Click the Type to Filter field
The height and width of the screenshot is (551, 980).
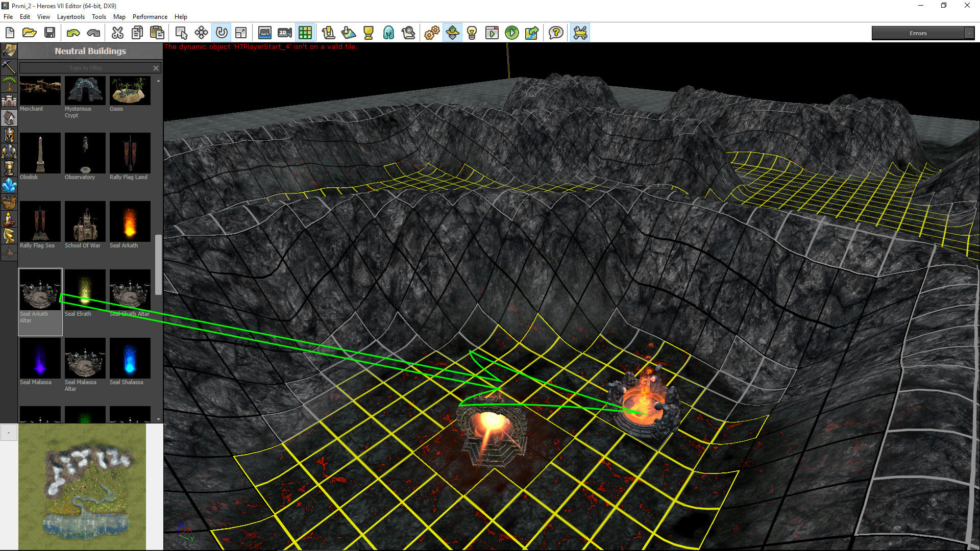[85, 68]
